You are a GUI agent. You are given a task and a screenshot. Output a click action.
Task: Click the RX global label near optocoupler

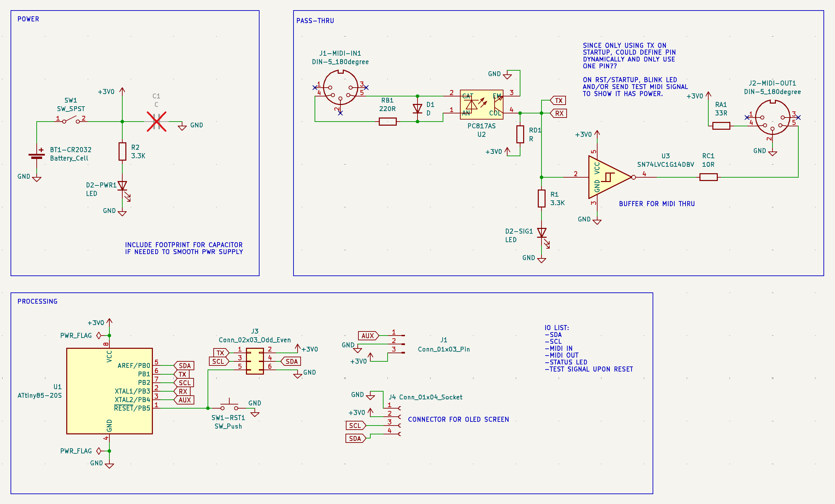click(558, 113)
